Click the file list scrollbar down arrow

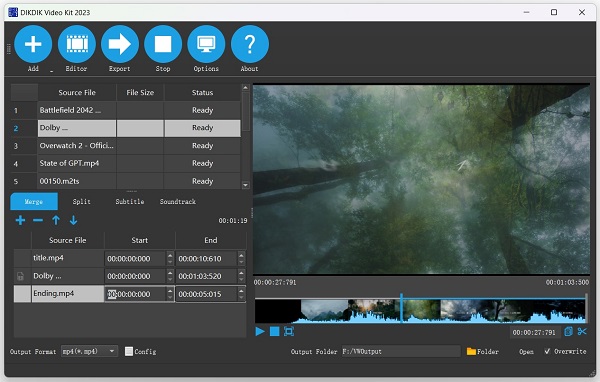coord(246,185)
